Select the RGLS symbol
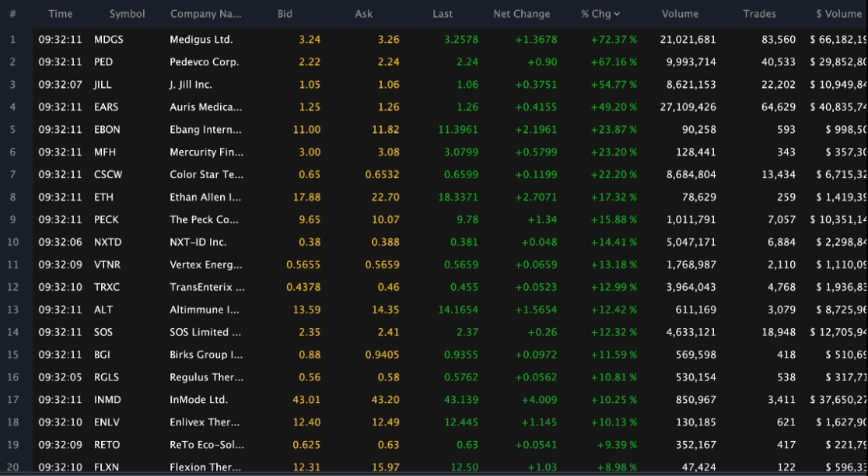Screen dimensions: 868x476 107,377
